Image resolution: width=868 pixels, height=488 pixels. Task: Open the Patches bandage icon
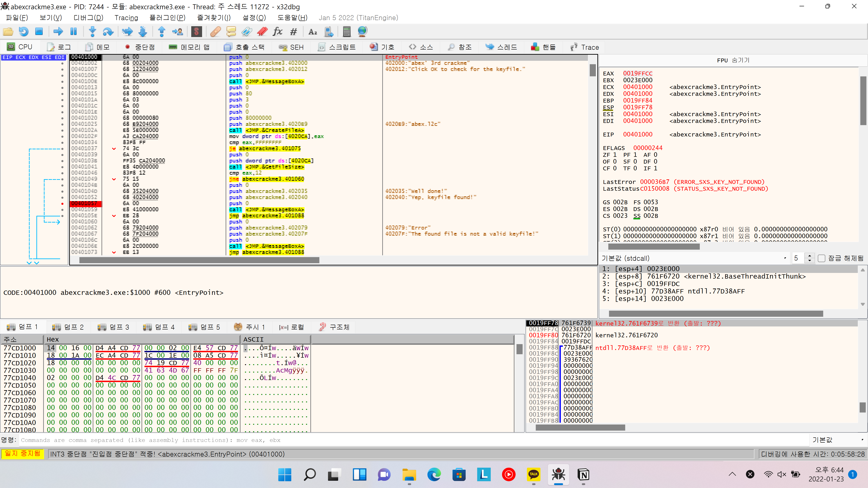215,32
